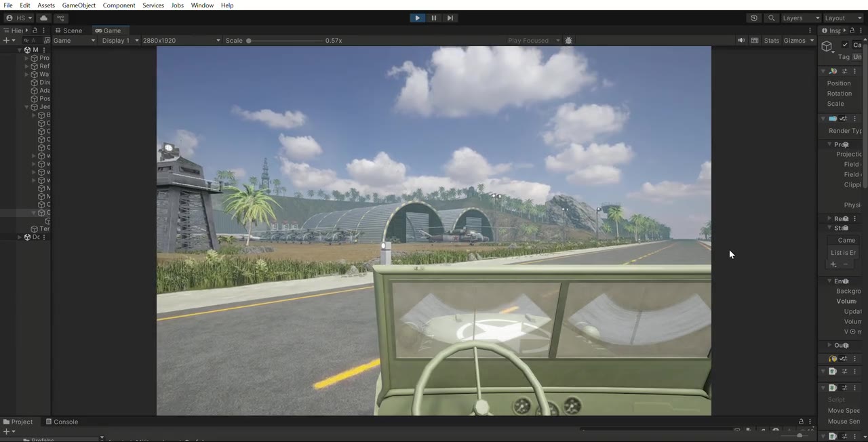Click the cloud services icon
The width and height of the screenshot is (868, 442).
(x=43, y=18)
